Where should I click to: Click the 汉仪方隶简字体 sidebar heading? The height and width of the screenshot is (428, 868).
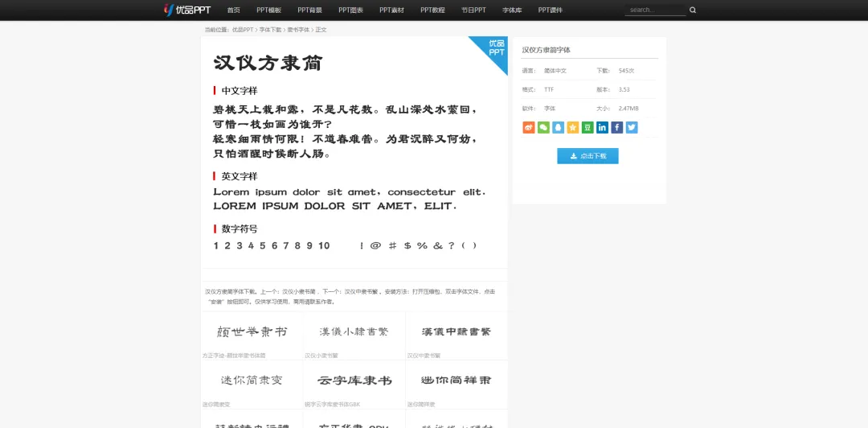click(546, 50)
